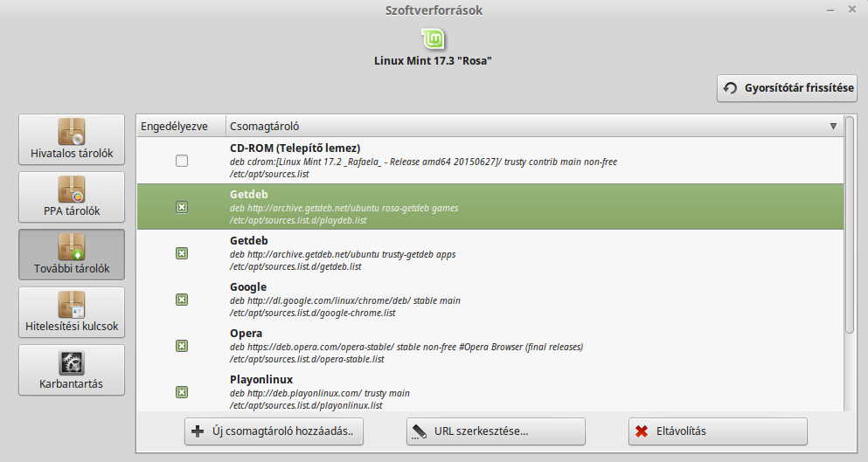Viewport: 868px width, 462px height.
Task: Click the repository list vertical scrollbar
Action: click(850, 224)
